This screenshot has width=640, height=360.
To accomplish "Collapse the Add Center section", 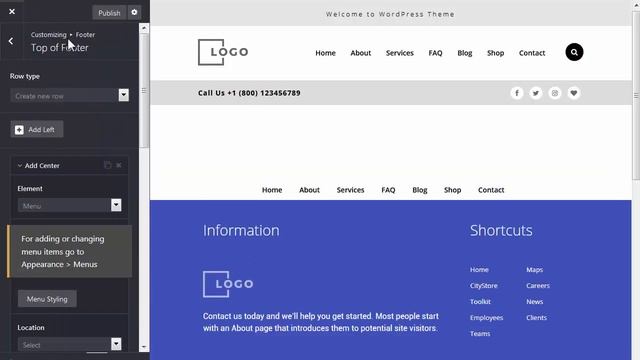I will (x=20, y=165).
